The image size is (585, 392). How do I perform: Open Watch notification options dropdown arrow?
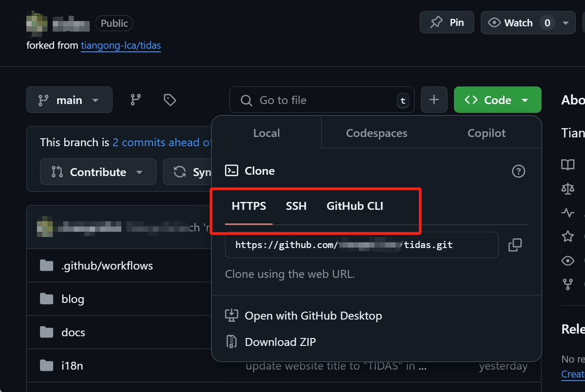(566, 23)
